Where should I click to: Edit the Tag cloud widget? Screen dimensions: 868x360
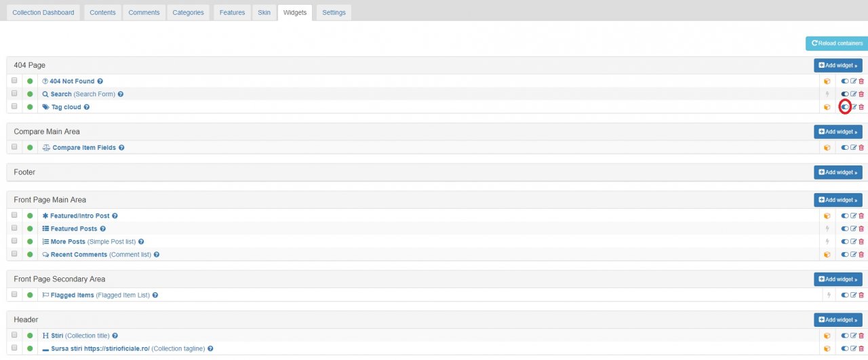pos(854,107)
